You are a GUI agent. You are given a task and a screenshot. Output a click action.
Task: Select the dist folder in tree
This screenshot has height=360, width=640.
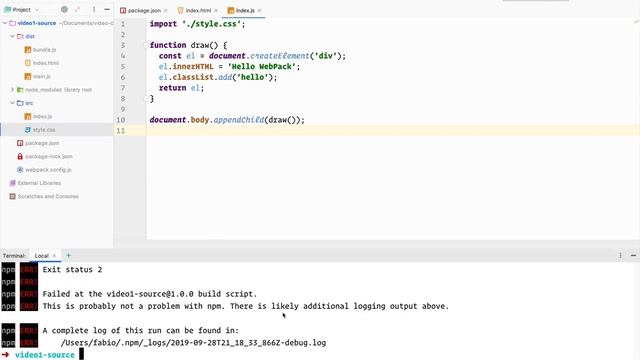click(x=30, y=36)
